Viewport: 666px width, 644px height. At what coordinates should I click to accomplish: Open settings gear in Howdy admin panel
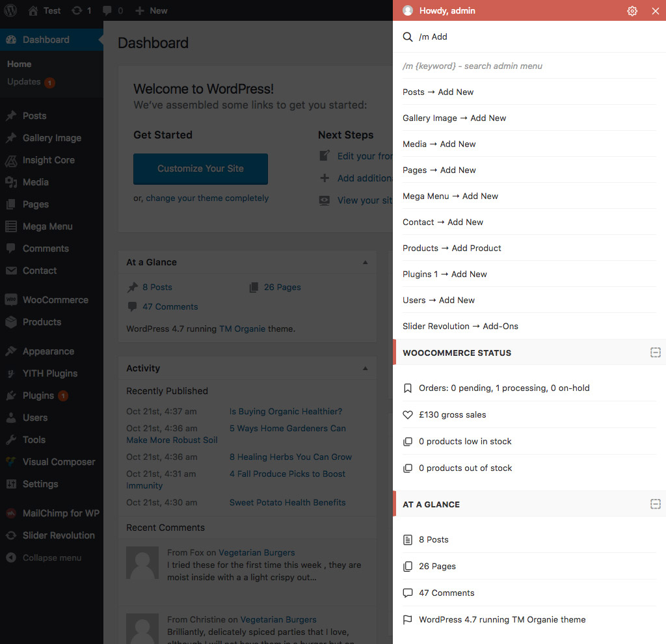(632, 10)
